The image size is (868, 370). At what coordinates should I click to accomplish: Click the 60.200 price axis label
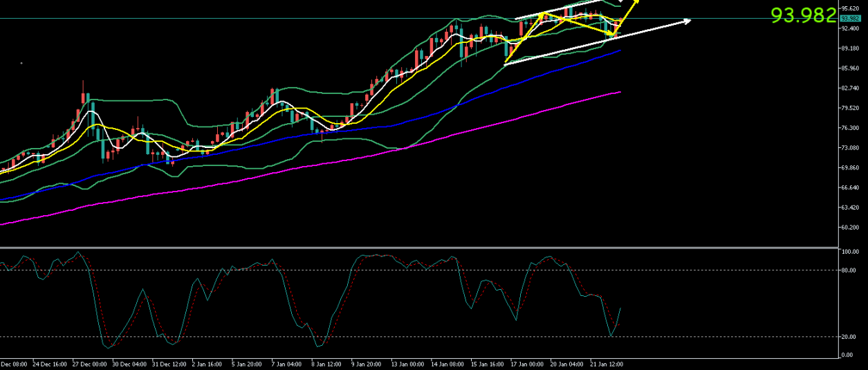click(x=851, y=228)
